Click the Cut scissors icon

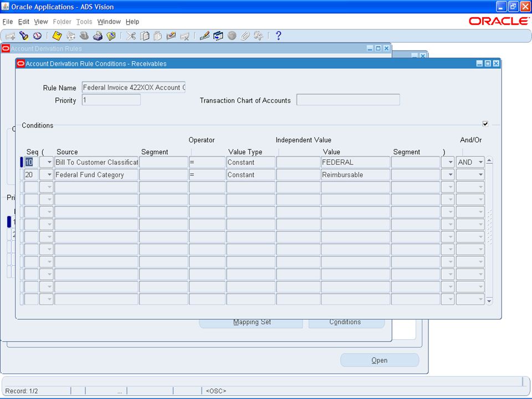coord(131,35)
